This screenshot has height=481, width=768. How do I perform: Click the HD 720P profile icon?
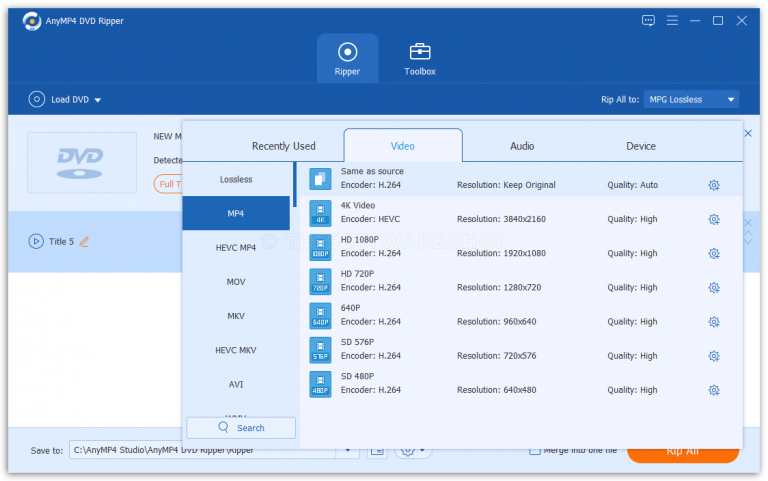320,282
